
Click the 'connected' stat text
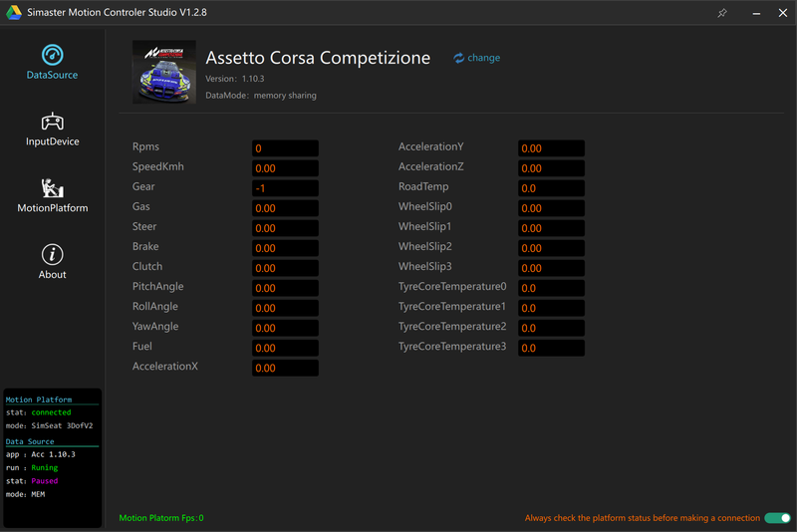(52, 412)
